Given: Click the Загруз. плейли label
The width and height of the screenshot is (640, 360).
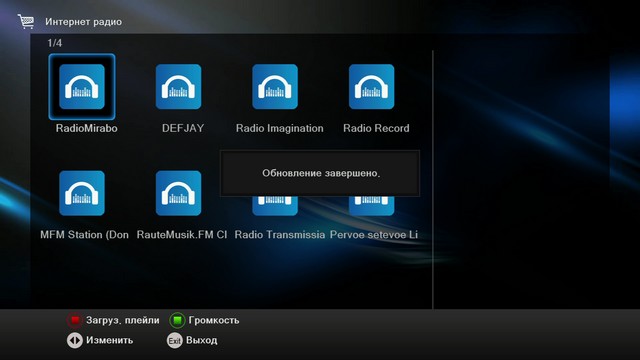Looking at the screenshot, I should click(122, 320).
